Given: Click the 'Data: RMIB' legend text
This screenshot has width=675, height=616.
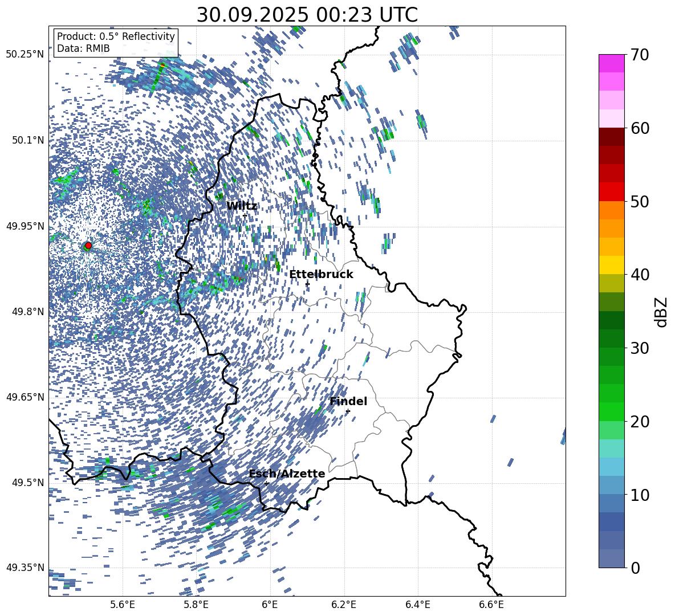Looking at the screenshot, I should pos(83,48).
